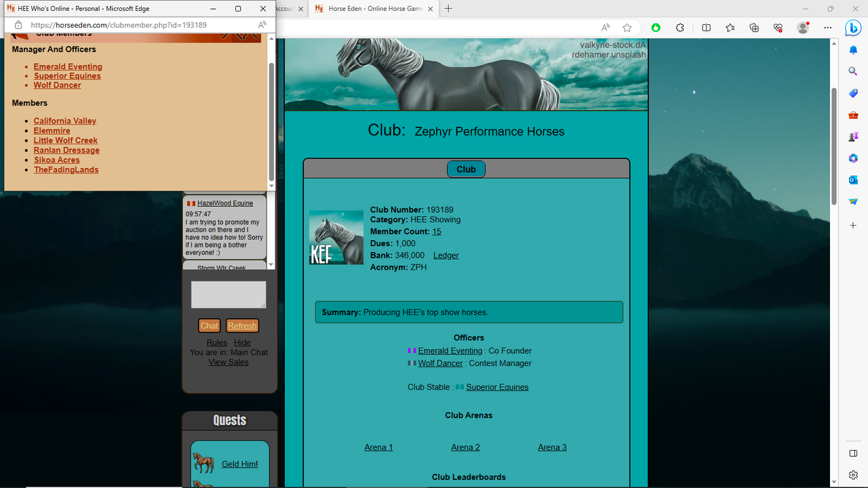Open the Drop paper-plane icon in sidebar
Viewport: 868px width, 488px height.
pos(853,201)
